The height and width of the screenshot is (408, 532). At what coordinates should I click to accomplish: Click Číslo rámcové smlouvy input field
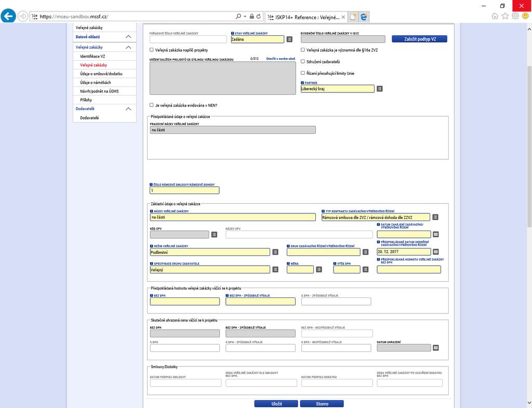(184, 191)
